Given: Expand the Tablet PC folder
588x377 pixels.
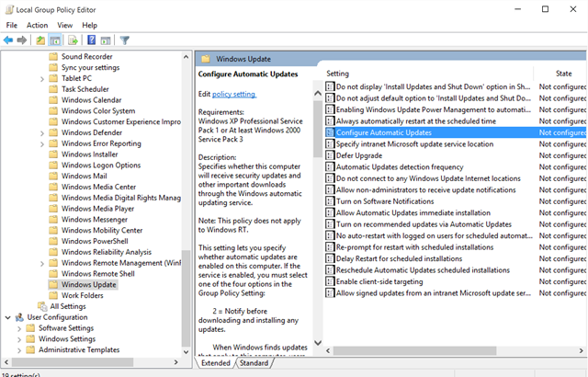Looking at the screenshot, I should click(x=41, y=78).
